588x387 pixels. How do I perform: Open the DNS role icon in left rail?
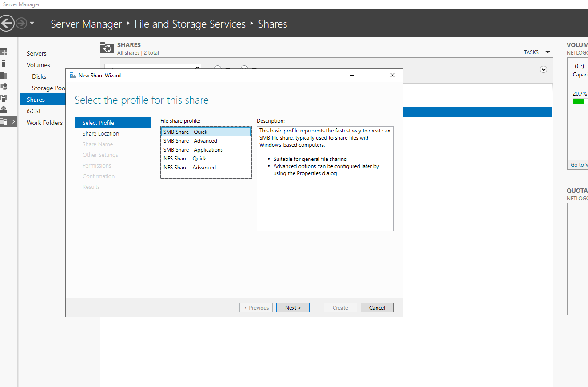coord(4,109)
